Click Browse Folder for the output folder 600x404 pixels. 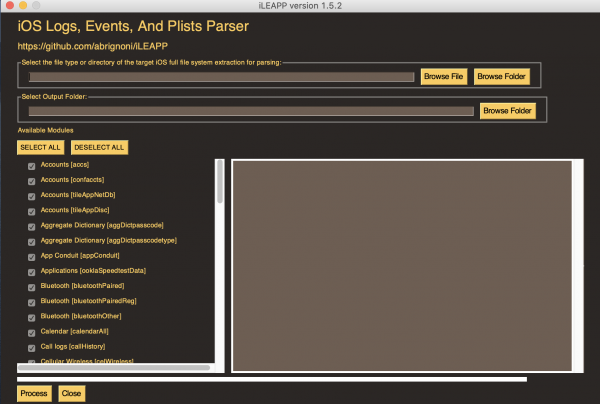[507, 111]
